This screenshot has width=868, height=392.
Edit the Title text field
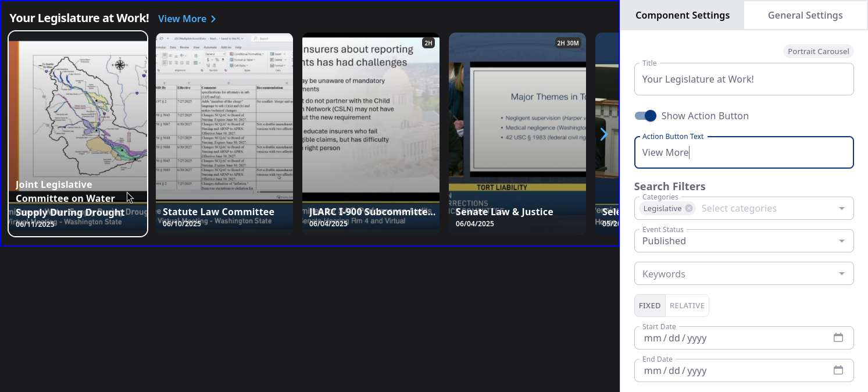[744, 79]
